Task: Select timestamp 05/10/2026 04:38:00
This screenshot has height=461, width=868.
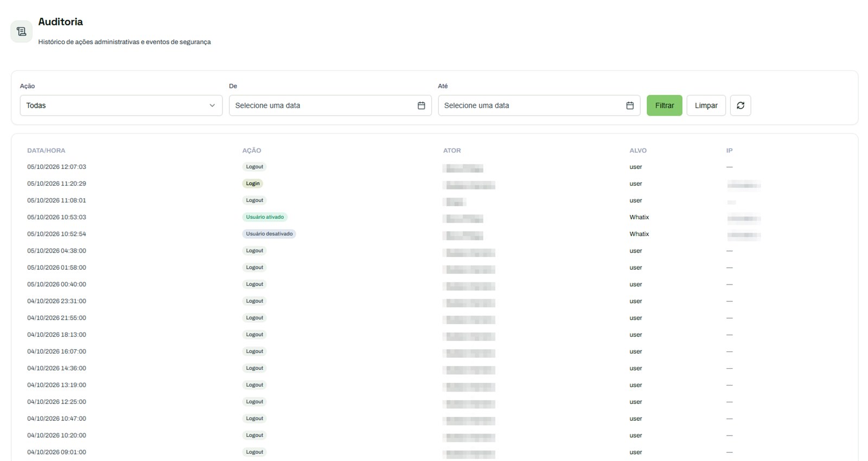Action: pyautogui.click(x=56, y=251)
